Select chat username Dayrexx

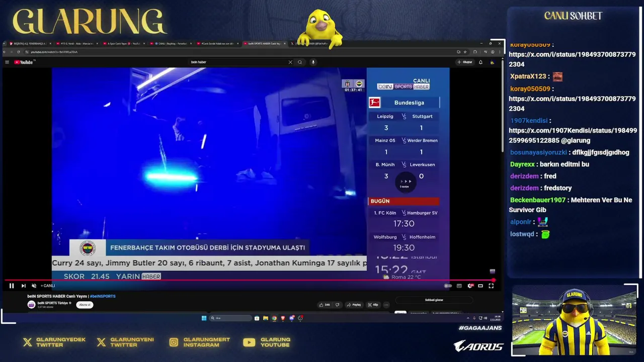point(522,164)
